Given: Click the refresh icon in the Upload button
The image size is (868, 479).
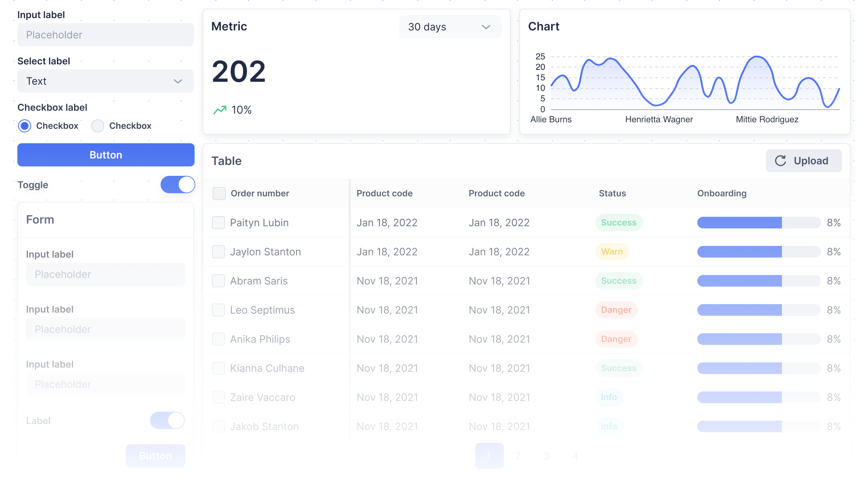Looking at the screenshot, I should click(x=780, y=161).
